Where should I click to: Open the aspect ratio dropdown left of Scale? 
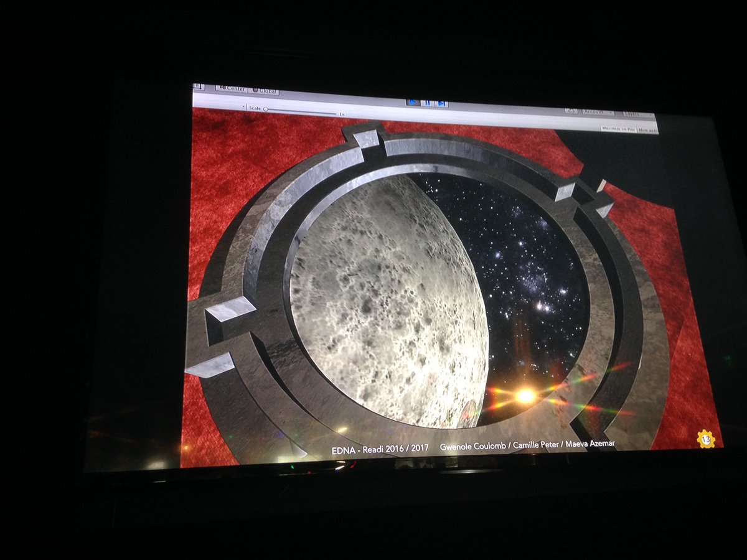point(243,106)
